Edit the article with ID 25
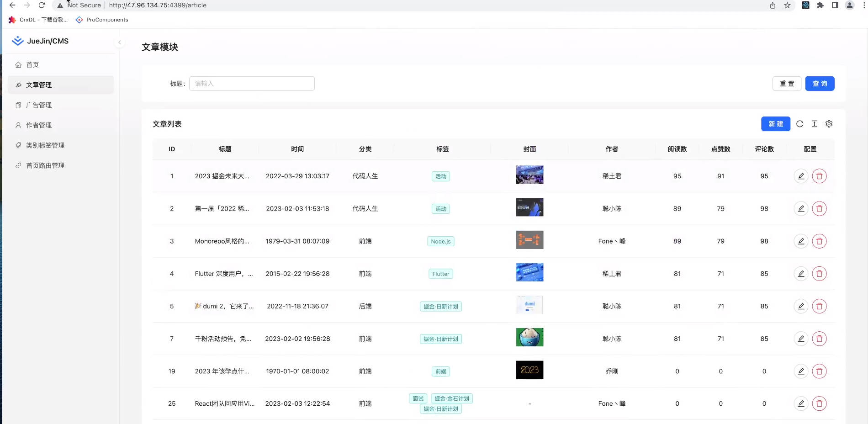 (801, 403)
